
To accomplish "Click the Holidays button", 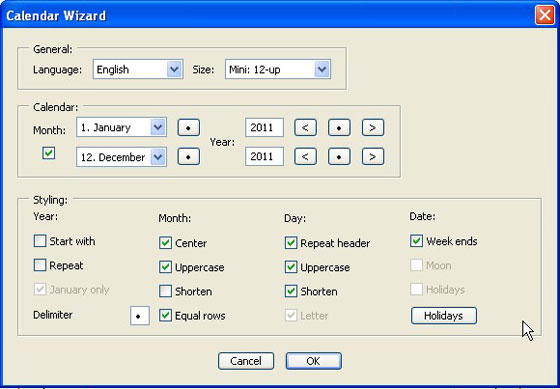I will 444,316.
